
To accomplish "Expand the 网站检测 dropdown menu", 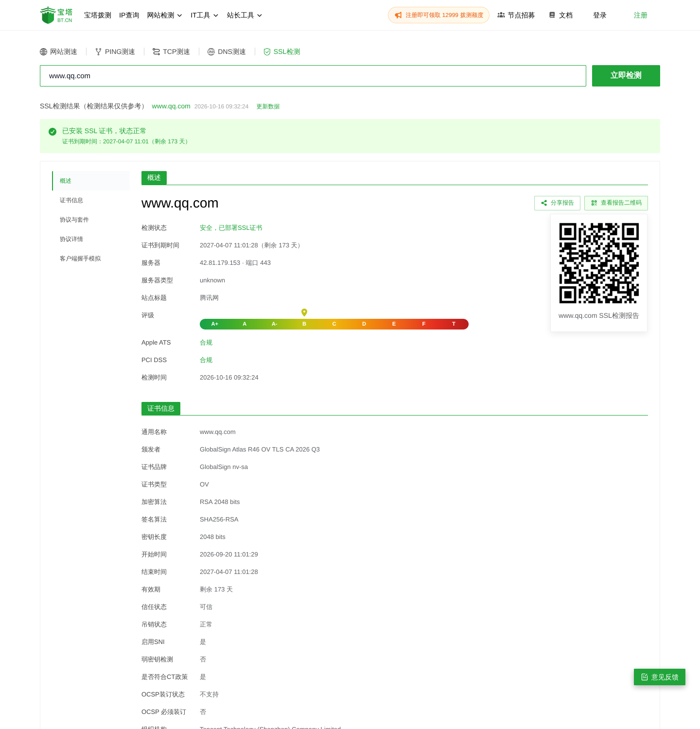I will [x=165, y=15].
